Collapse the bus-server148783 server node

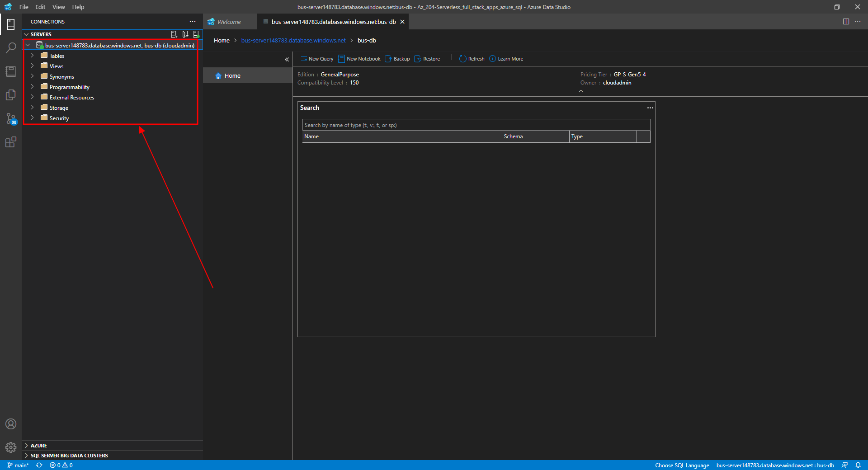tap(28, 45)
